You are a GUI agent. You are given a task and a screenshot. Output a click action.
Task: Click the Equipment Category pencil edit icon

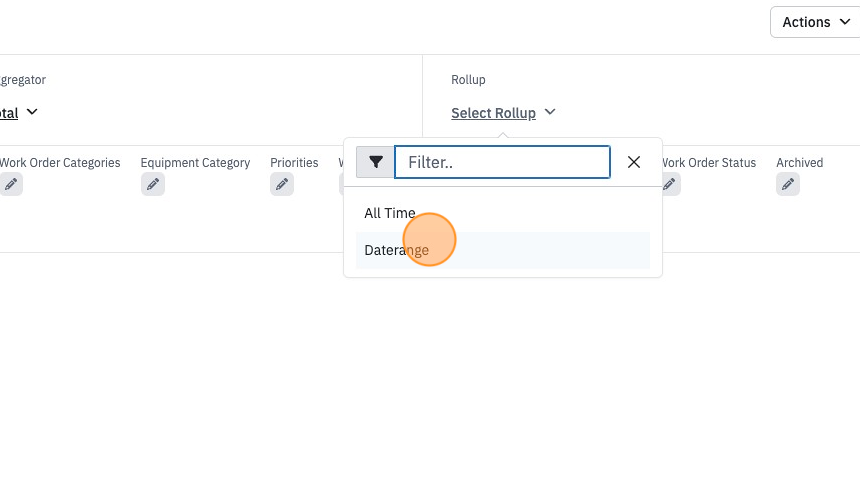click(x=152, y=184)
